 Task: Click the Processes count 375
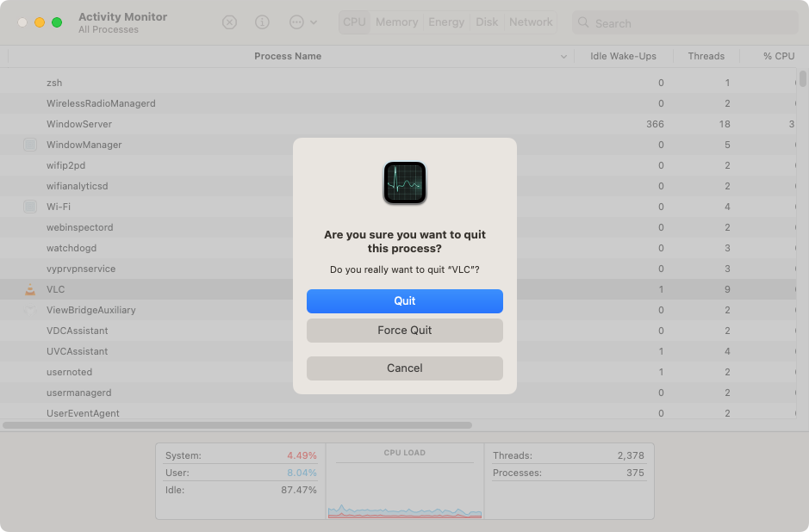[635, 473]
